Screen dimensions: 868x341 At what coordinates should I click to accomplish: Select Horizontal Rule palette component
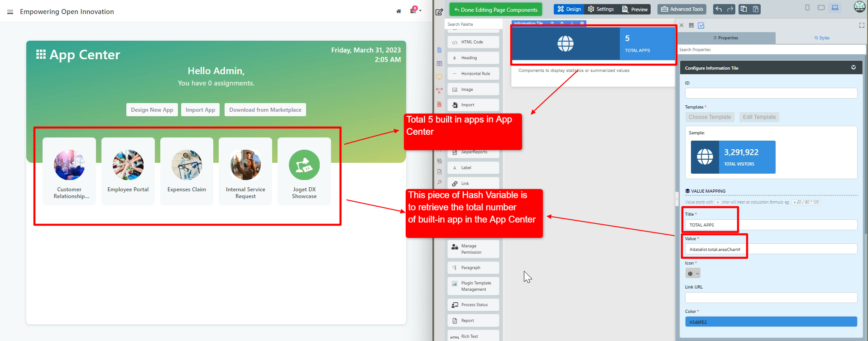tap(473, 74)
